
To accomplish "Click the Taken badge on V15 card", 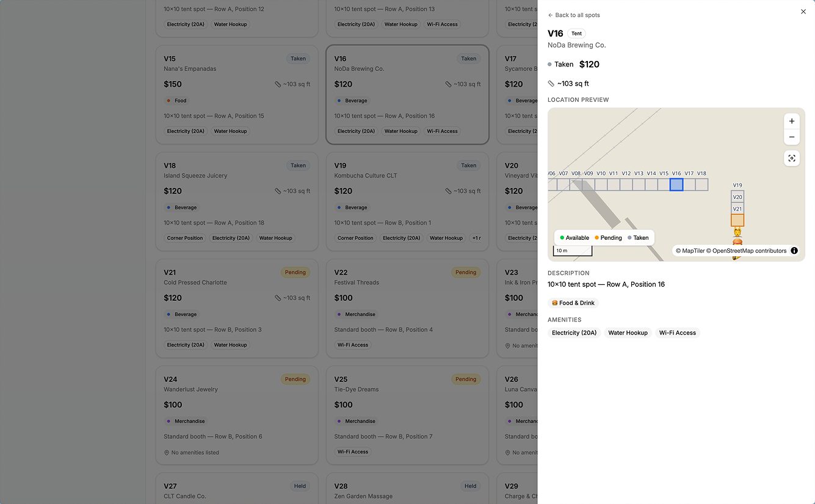I will [x=298, y=59].
